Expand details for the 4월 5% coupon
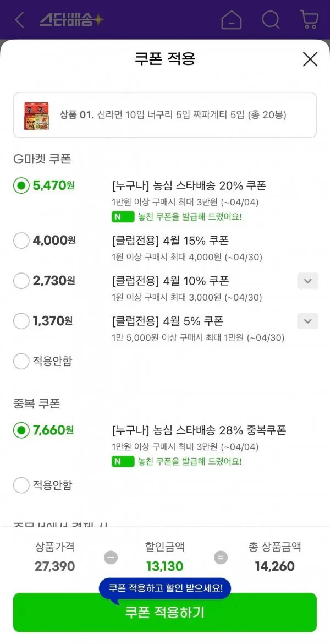This screenshot has height=644, width=330. point(308,321)
